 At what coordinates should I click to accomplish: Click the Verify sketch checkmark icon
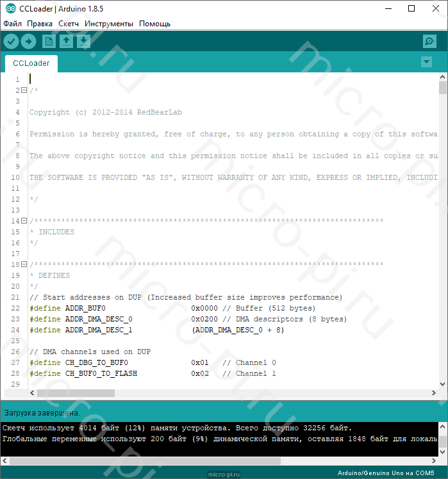tap(11, 42)
